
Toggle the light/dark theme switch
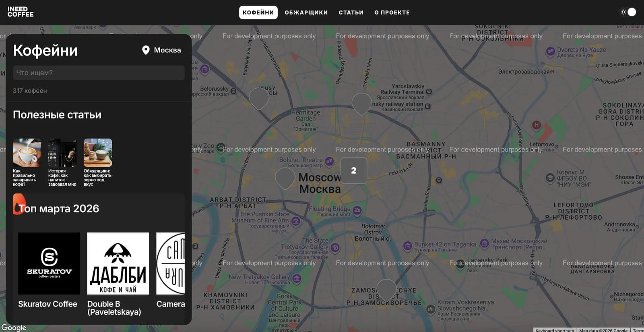point(628,12)
